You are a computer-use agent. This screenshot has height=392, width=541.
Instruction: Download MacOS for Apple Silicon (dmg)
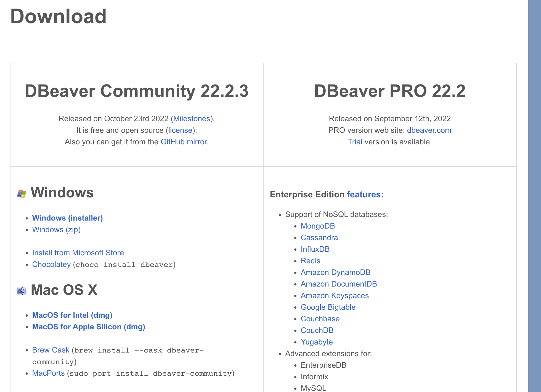89,327
